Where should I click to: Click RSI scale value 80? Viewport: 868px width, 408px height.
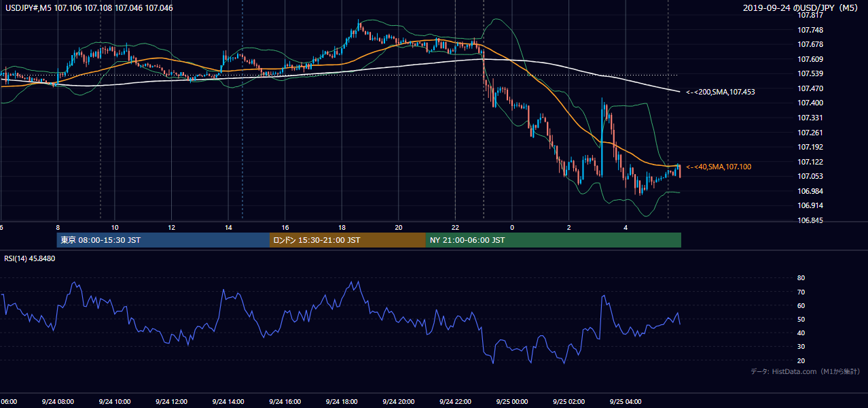801,278
